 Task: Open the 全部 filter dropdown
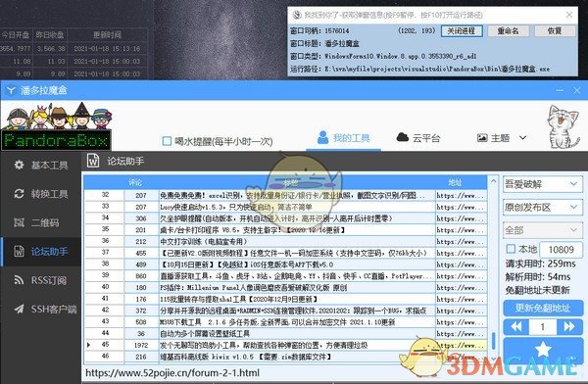(x=542, y=230)
